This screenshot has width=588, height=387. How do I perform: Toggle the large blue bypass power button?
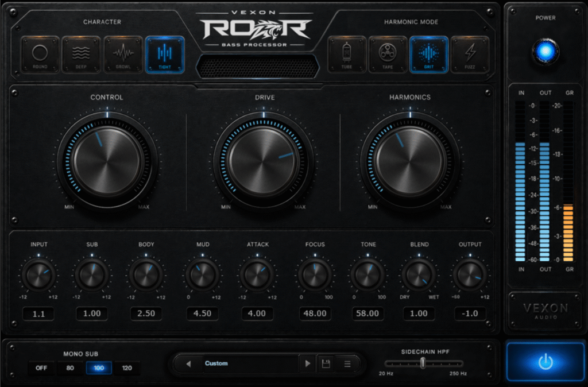[x=546, y=362]
